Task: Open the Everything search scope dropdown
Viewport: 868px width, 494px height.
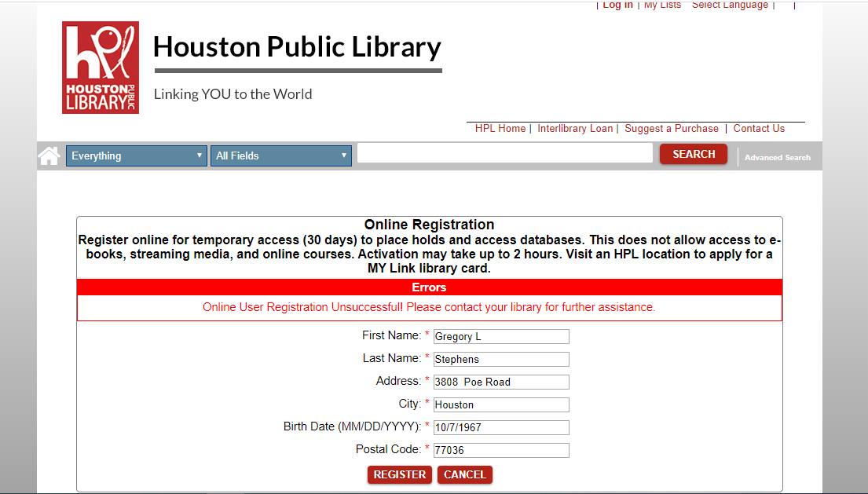Action: (x=136, y=156)
